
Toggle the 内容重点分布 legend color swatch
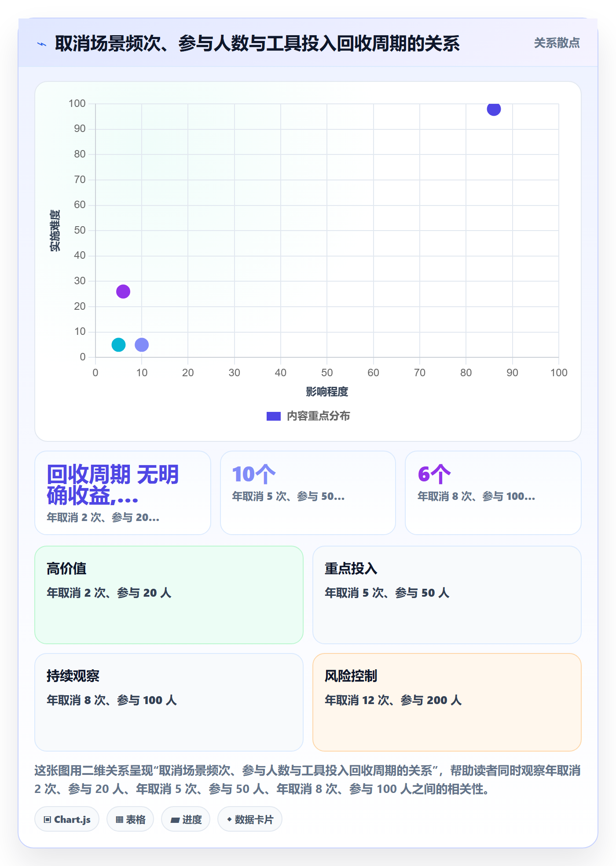(x=273, y=416)
